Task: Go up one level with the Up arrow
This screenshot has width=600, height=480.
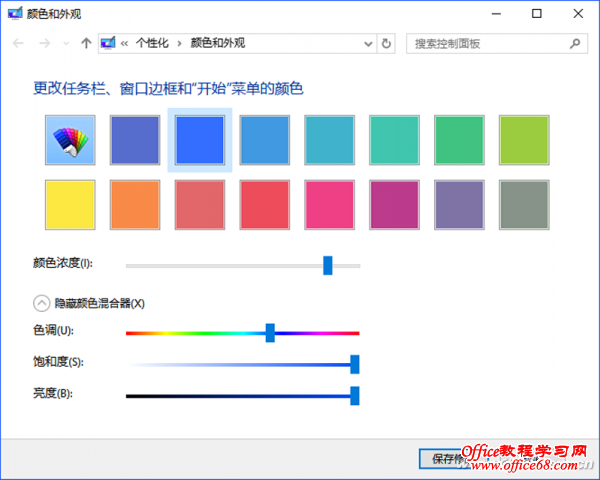Action: click(x=86, y=44)
